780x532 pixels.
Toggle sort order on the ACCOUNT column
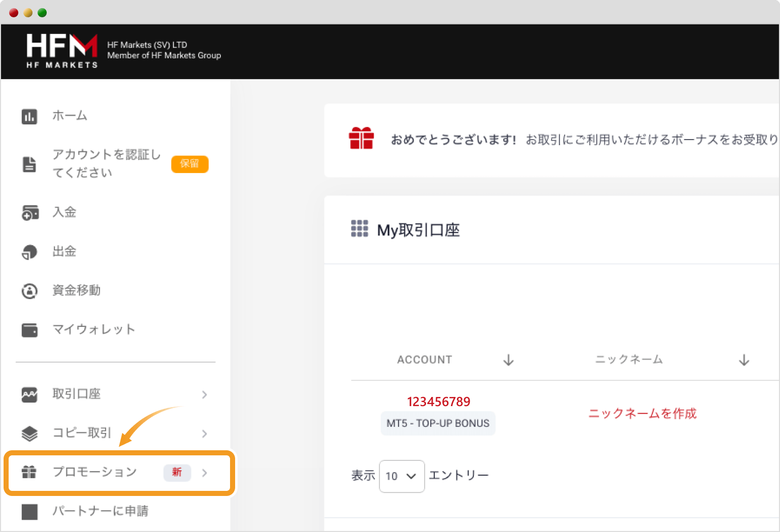pyautogui.click(x=508, y=359)
